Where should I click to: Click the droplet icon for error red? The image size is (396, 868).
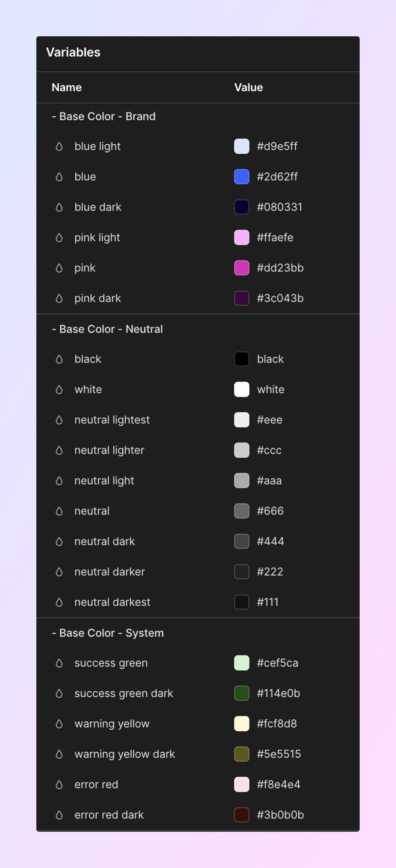click(59, 784)
